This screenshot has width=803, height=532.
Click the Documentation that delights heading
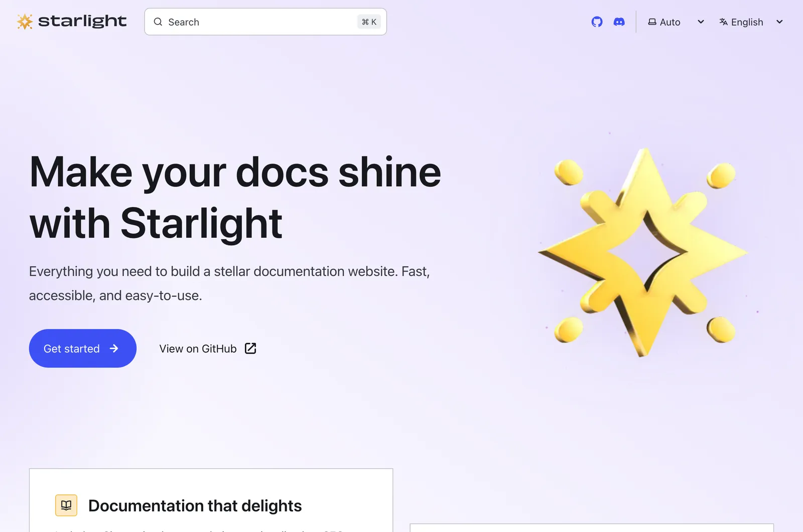(195, 505)
